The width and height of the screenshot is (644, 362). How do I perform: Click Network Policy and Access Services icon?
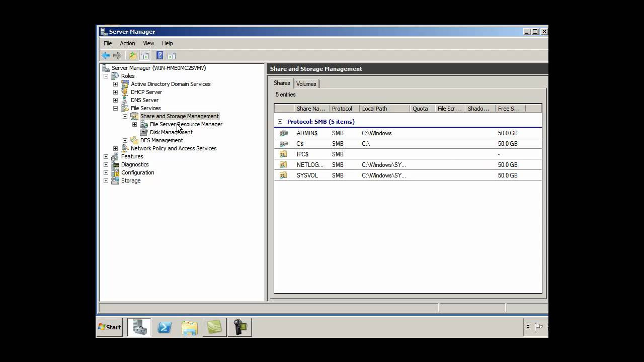125,148
